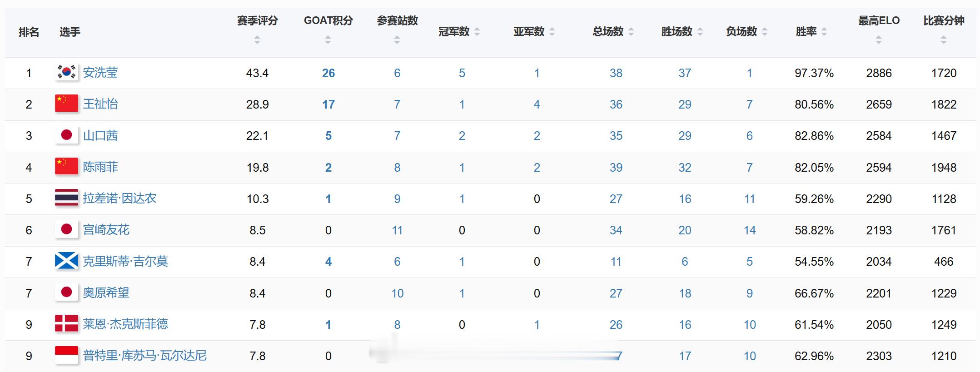
Task: Open 安洗莹 GOAT points value 26
Action: point(328,73)
